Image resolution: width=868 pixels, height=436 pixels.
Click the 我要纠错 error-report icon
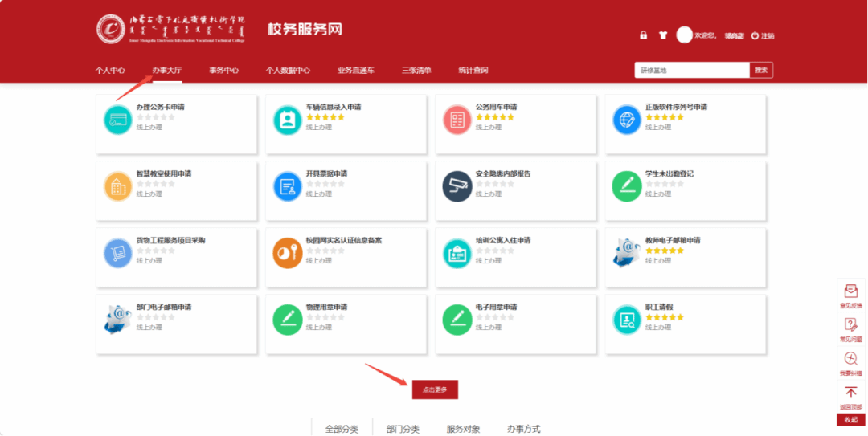click(x=850, y=359)
